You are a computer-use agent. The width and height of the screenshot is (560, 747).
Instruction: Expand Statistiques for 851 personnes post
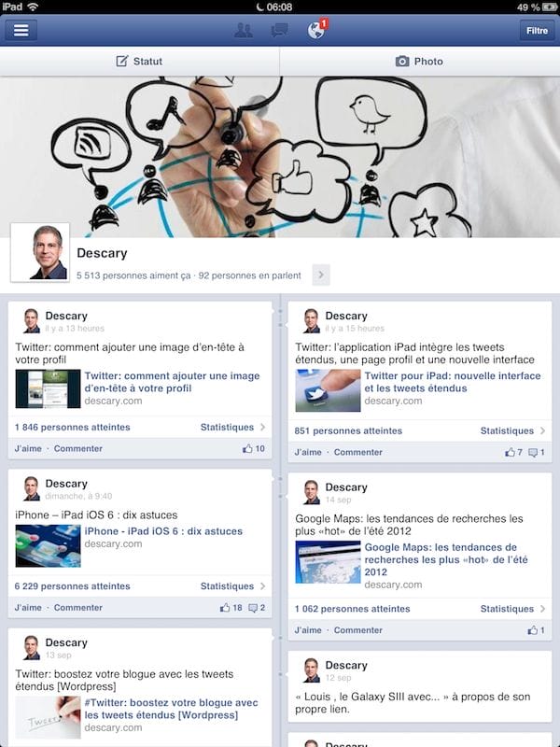coord(512,430)
